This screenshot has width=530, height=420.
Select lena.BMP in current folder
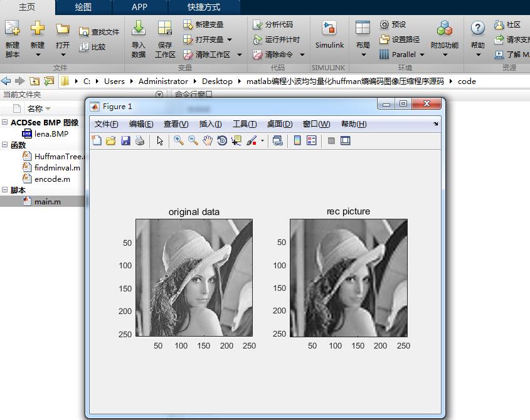click(x=51, y=134)
